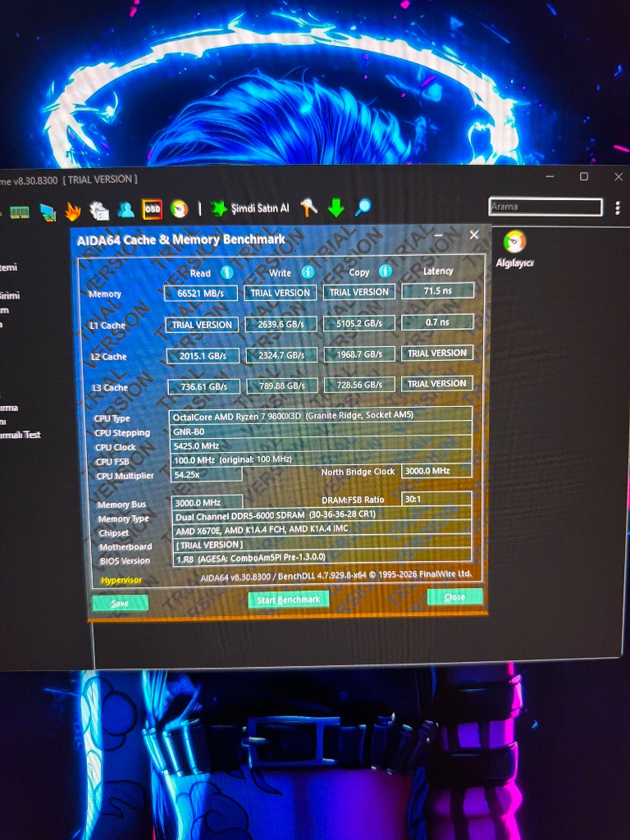Open the SensorPanel gauge toolbar icon

point(179,208)
